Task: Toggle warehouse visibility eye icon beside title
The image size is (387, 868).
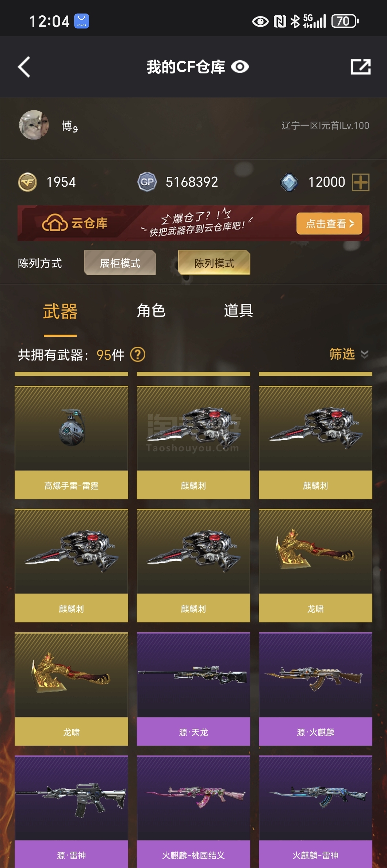Action: pos(240,67)
